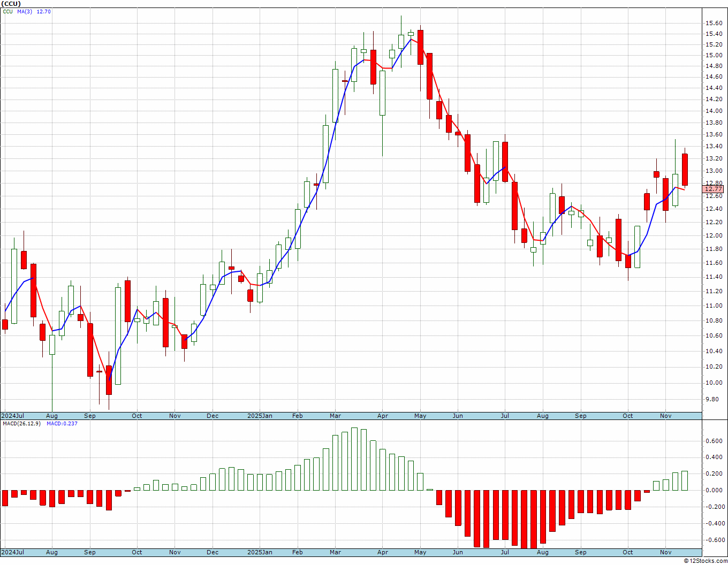Viewport: 728px width, 565px height.
Task: Click 2025Jan on the MACD panel's date axis
Action: click(x=260, y=552)
